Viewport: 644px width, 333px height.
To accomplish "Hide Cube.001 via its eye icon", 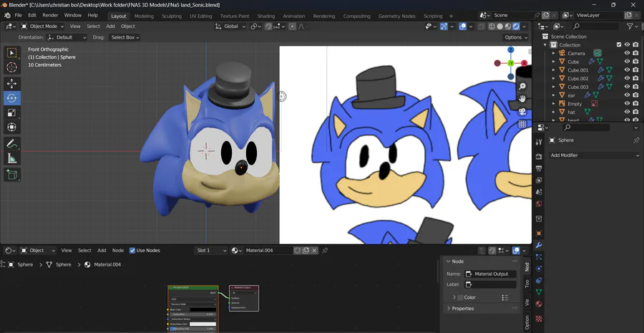I will pos(627,70).
